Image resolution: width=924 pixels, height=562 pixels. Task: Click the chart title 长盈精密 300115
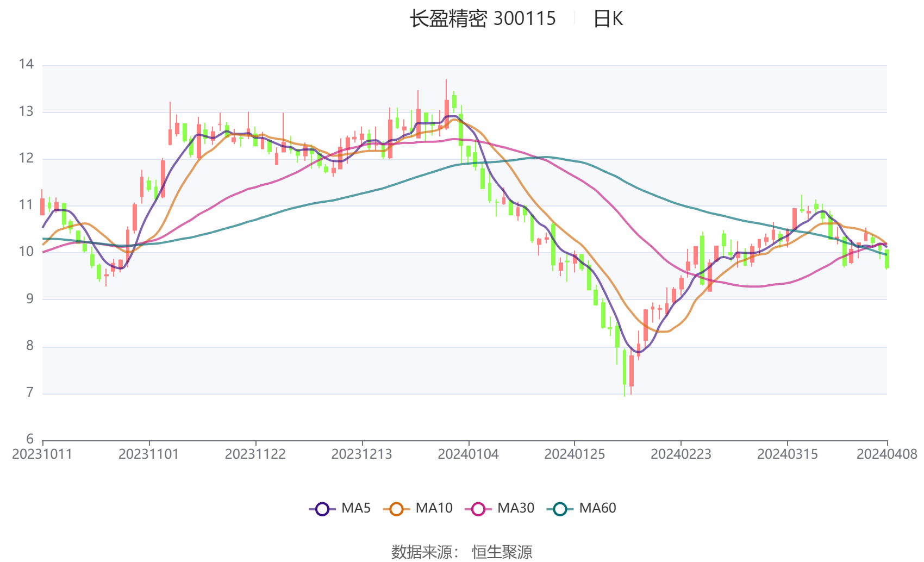[x=483, y=19]
